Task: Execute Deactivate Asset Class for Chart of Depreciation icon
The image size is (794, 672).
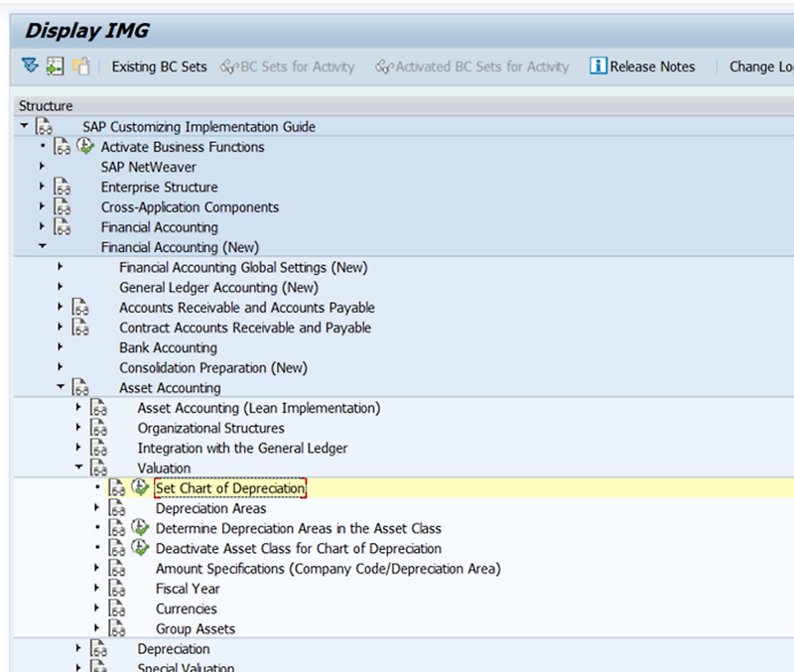Action: click(x=140, y=547)
